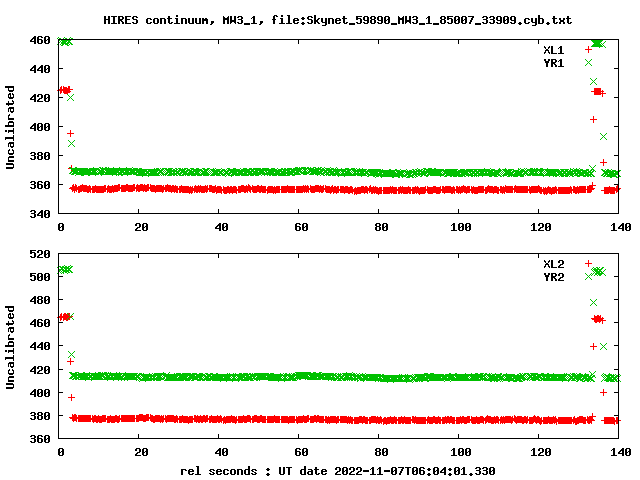Screen dimensions: 640x480
Task: Click the 440 tick label in XL2/YR2 plot
Action: pos(40,346)
